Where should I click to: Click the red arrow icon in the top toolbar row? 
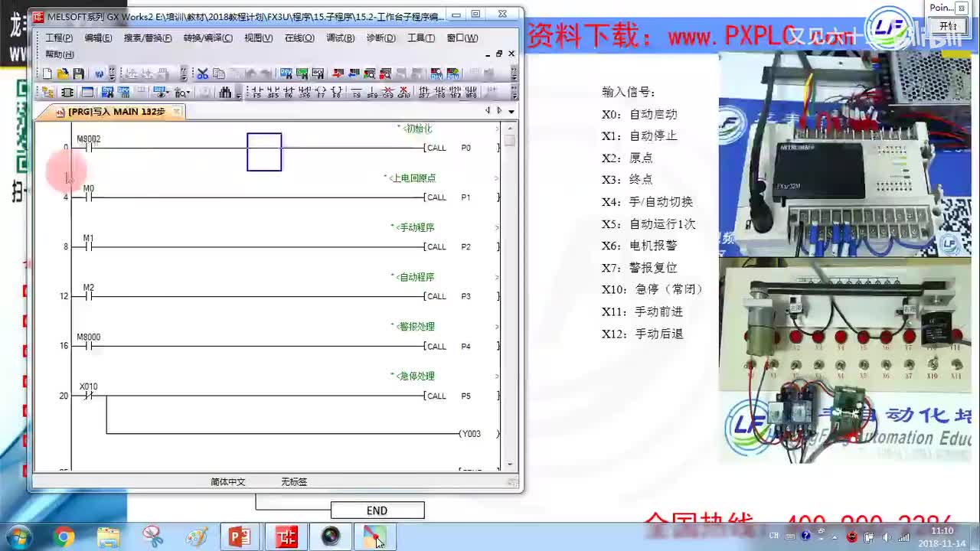tap(338, 73)
